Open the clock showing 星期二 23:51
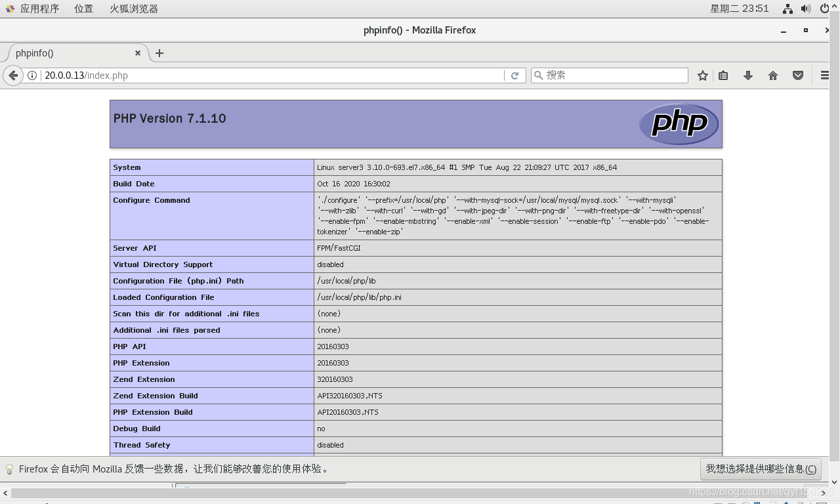The image size is (840, 504). click(739, 9)
